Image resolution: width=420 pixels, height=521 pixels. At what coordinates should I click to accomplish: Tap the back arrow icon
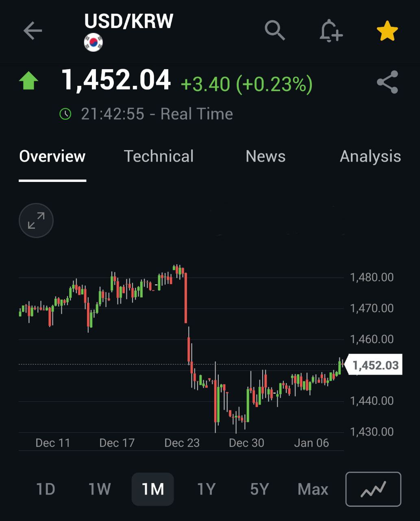[x=33, y=31]
